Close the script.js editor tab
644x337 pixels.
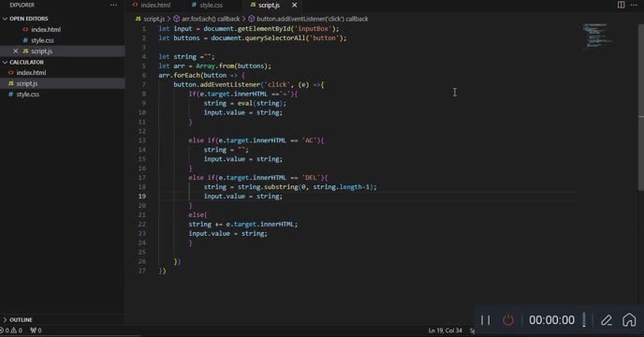(295, 5)
